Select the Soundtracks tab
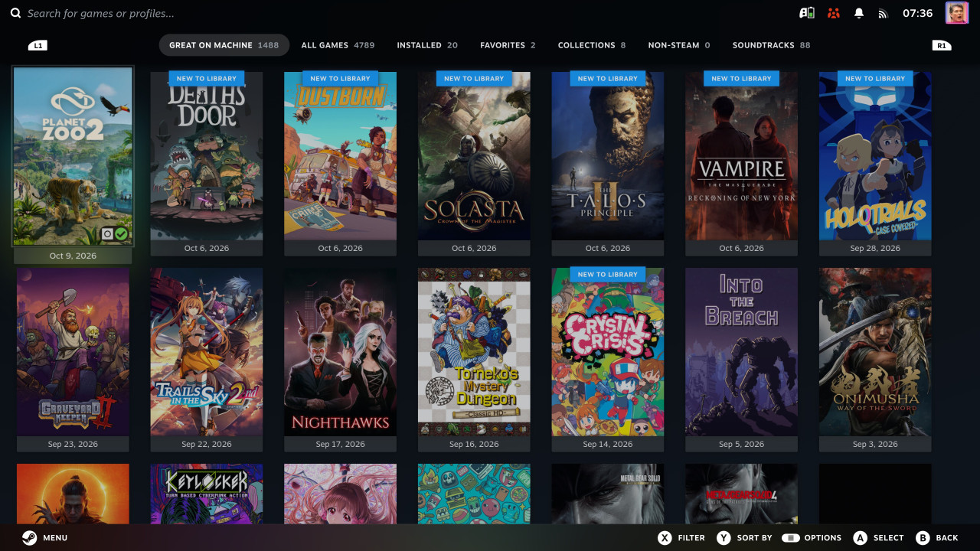 click(771, 45)
